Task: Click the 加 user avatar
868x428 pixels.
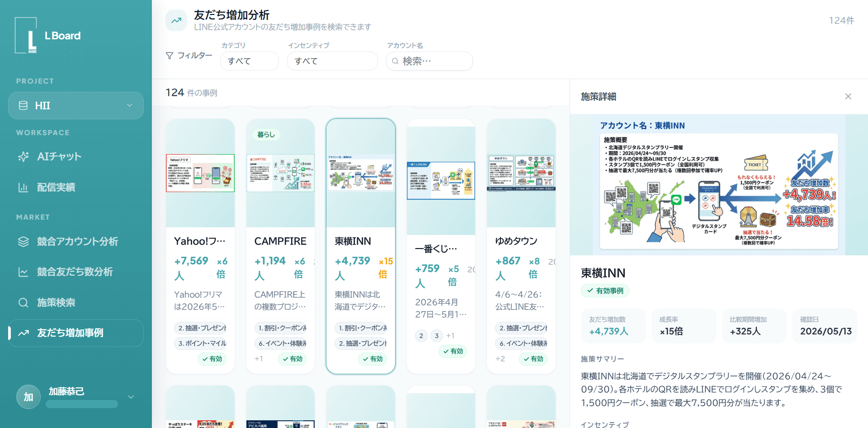Action: (x=28, y=397)
